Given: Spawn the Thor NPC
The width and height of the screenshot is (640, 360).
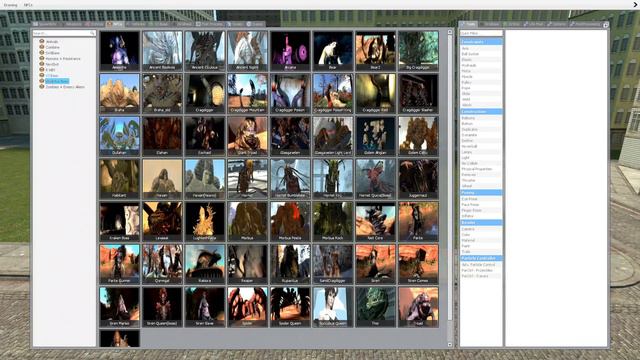Looking at the screenshot, I should [x=376, y=307].
